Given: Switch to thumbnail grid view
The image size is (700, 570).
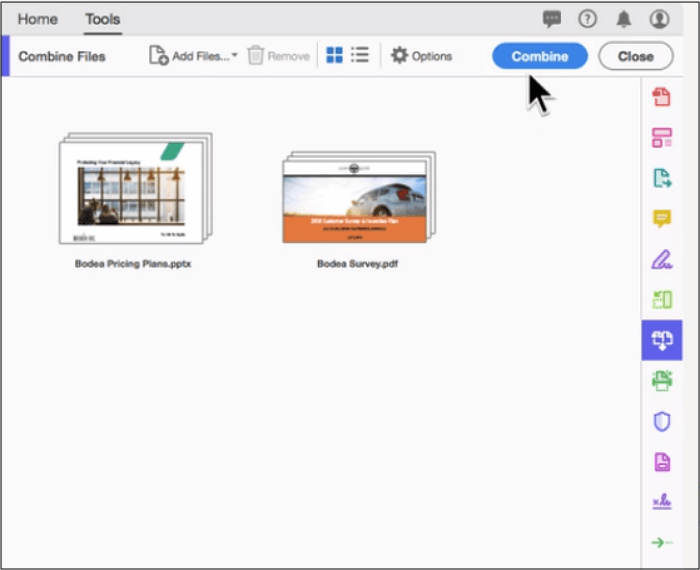Looking at the screenshot, I should pyautogui.click(x=334, y=55).
